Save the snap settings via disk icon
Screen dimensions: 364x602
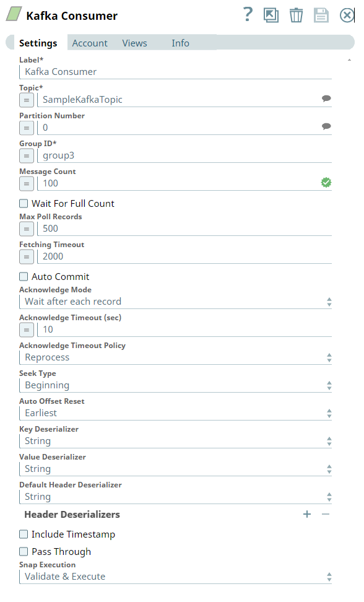coord(321,15)
